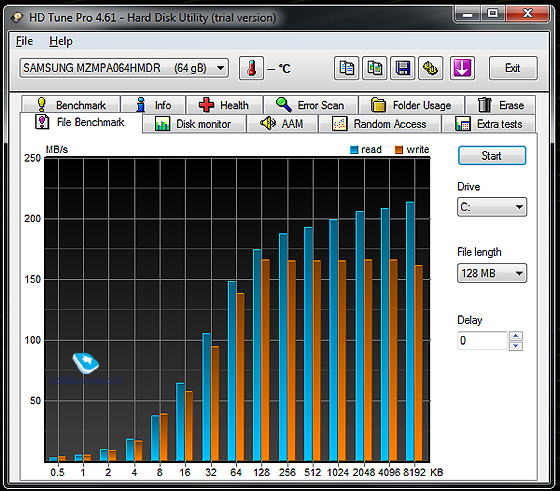Open the Help menu
The image size is (560, 491).
61,41
